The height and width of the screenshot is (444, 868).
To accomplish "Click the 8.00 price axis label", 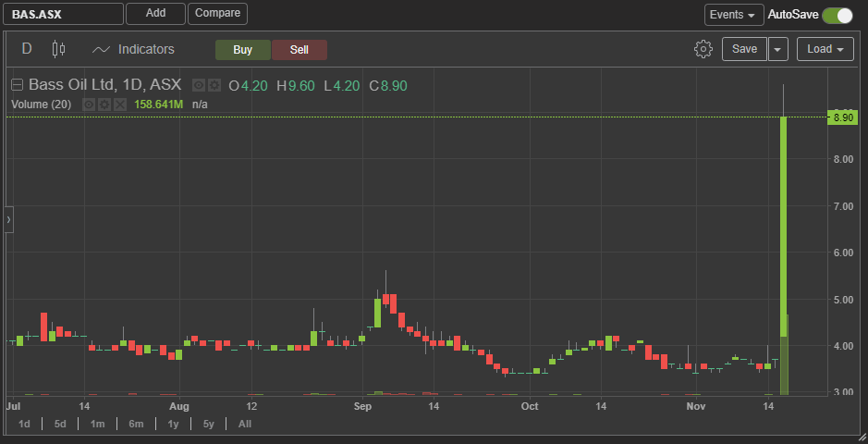I will [x=843, y=159].
